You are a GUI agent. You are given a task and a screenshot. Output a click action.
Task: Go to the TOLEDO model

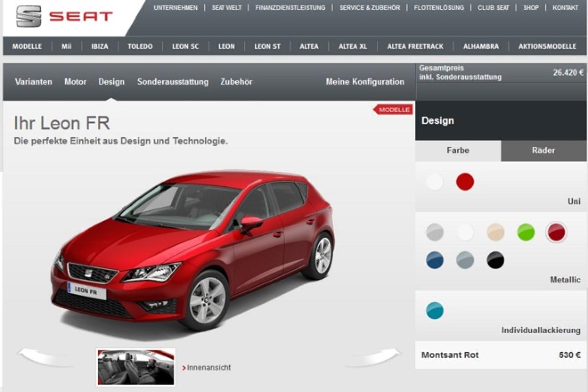click(x=140, y=47)
